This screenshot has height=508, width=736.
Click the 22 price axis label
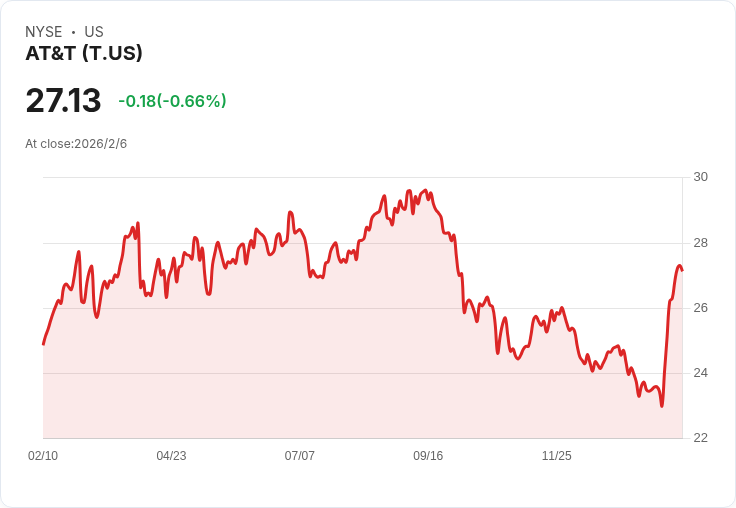pos(701,438)
